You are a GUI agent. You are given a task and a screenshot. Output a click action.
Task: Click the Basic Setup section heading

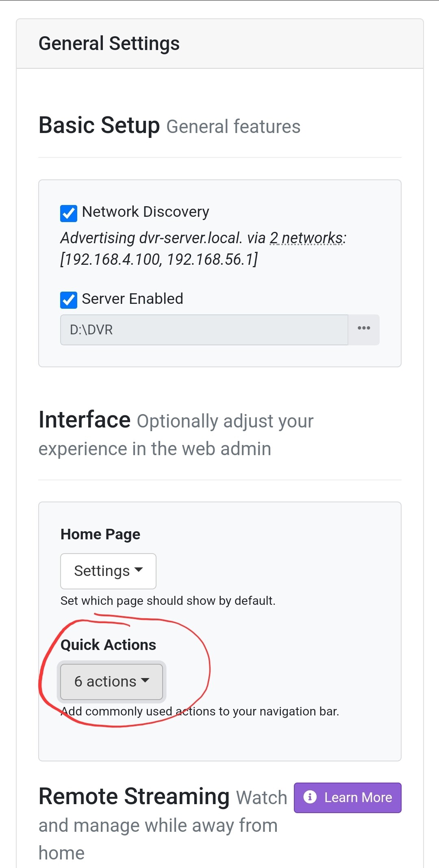coord(99,125)
